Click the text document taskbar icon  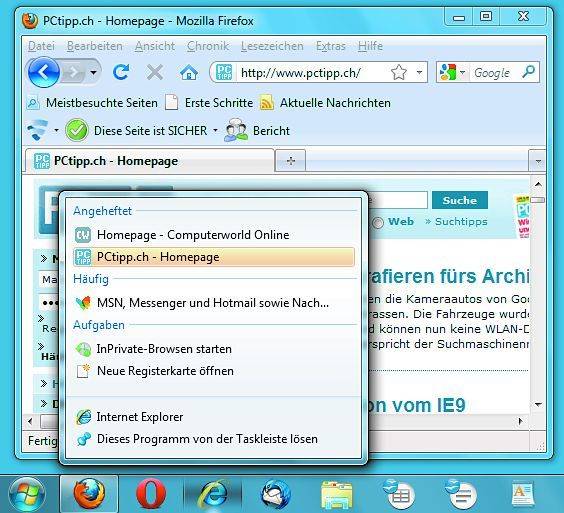(x=523, y=494)
